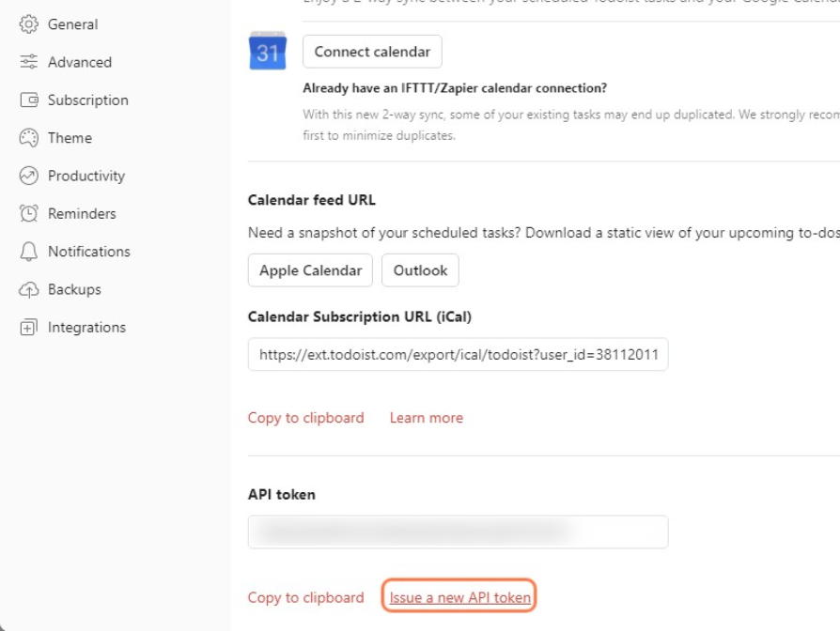Click the Productivity chart icon
The width and height of the screenshot is (840, 631).
pyautogui.click(x=29, y=176)
